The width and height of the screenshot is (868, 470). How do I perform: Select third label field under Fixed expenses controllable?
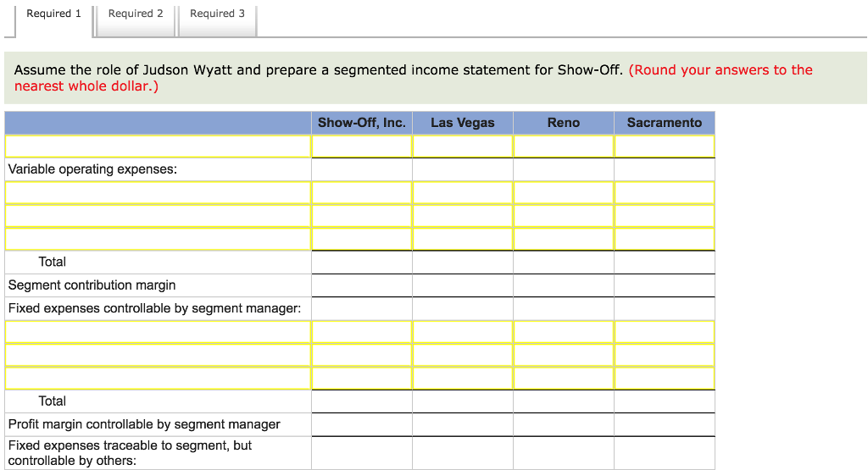coord(159,379)
